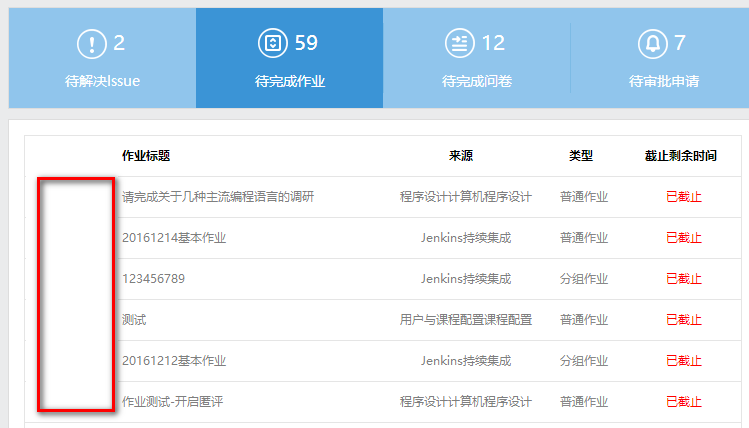
Task: Click source Jenkins持续集成 in the 20161212基本作业 row
Action: click(x=466, y=361)
